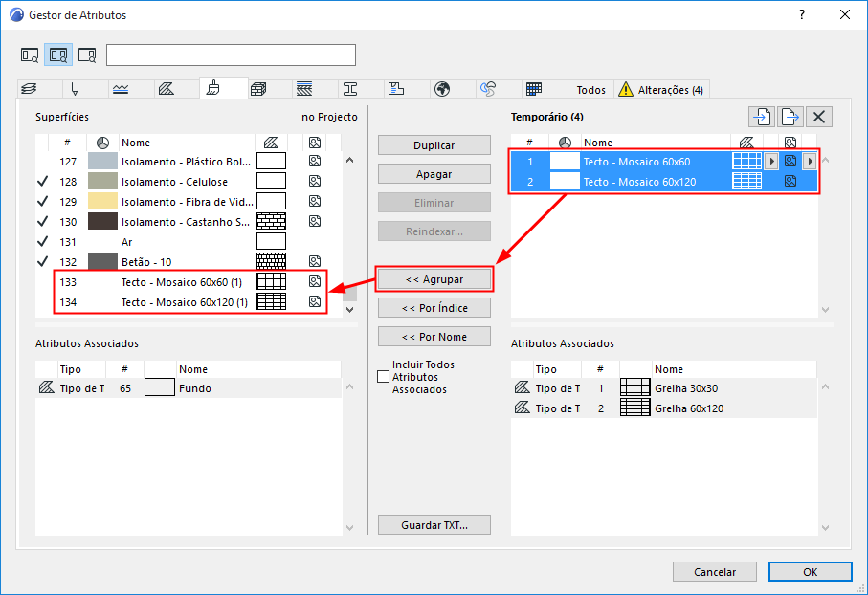Click the Export attributes file icon
This screenshot has height=595, width=868.
[790, 117]
